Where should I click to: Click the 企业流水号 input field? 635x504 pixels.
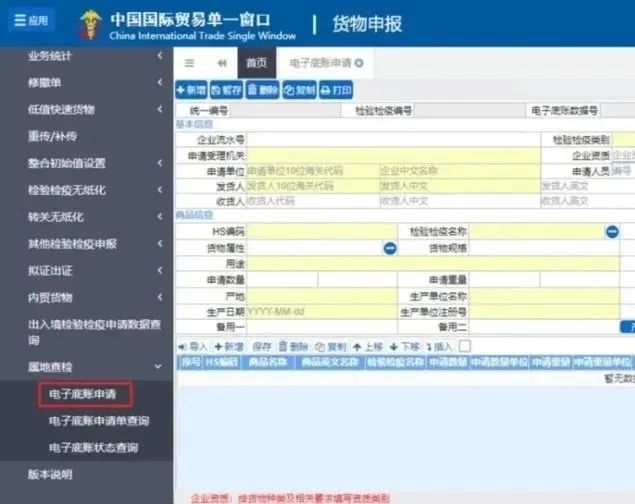(x=393, y=140)
